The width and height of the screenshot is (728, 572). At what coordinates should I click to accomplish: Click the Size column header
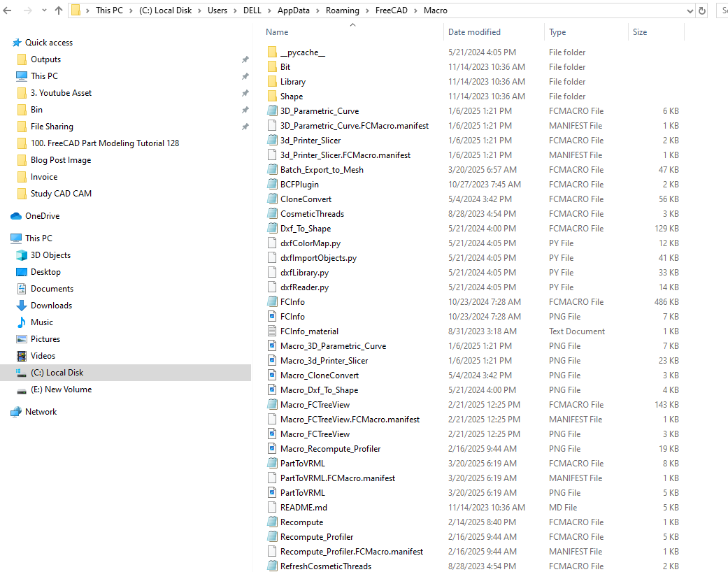(640, 32)
